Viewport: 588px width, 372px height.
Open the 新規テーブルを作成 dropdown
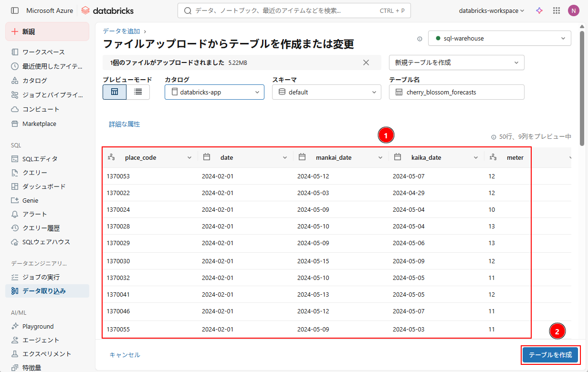[457, 62]
